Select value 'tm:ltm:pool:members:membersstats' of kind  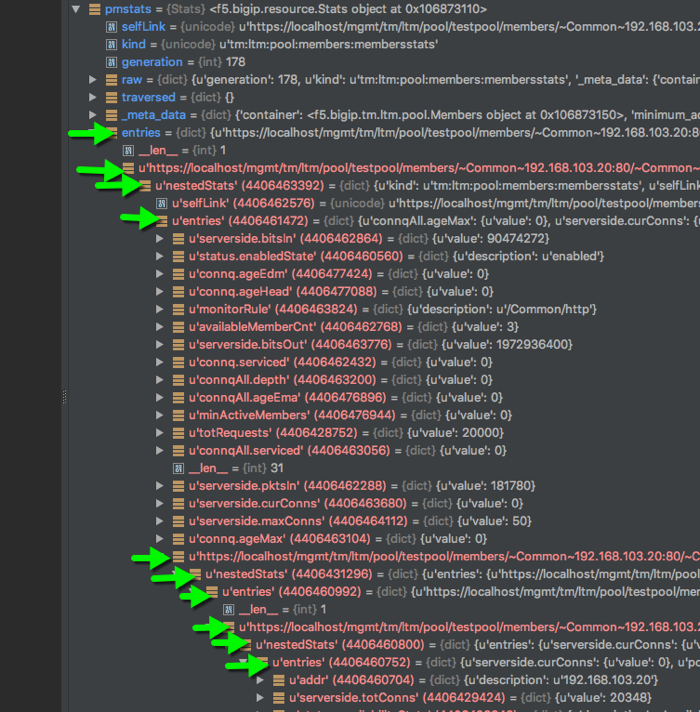point(329,44)
